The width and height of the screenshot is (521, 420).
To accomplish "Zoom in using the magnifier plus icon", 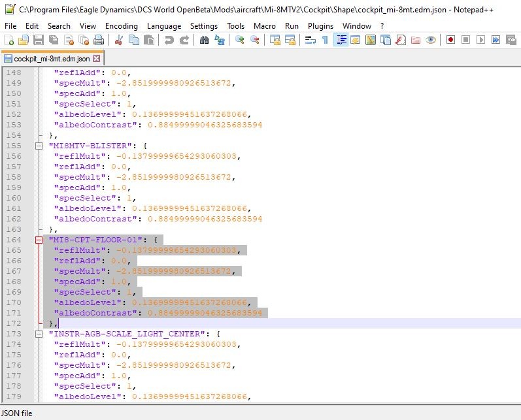I will (239, 40).
